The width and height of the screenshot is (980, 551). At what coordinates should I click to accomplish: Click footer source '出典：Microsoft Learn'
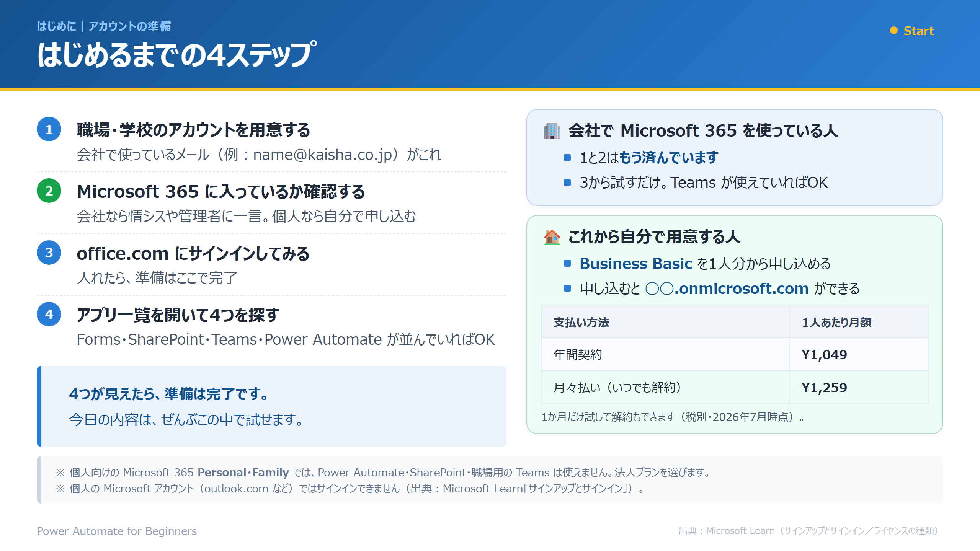pyautogui.click(x=727, y=531)
